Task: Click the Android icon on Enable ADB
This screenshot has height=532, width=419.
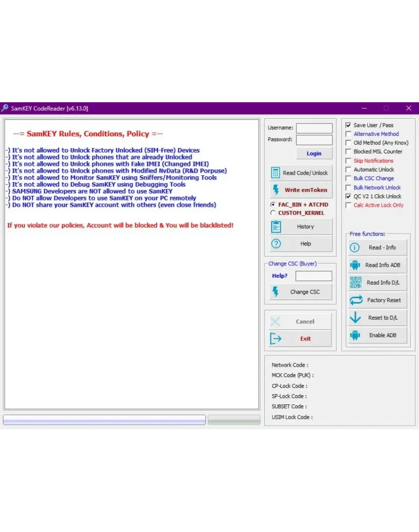Action: tap(355, 335)
